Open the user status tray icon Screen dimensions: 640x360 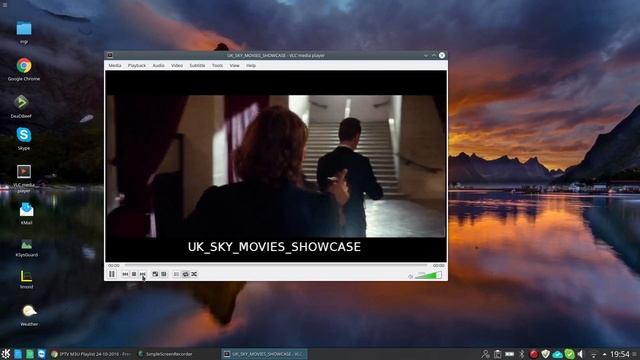click(x=485, y=354)
